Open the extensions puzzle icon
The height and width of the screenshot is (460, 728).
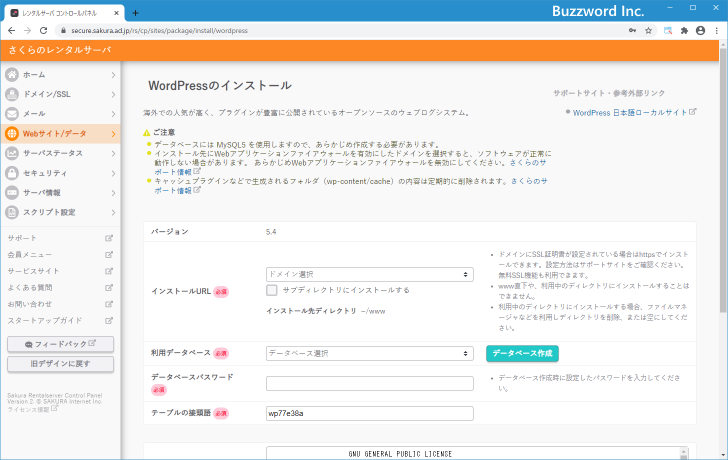click(x=684, y=31)
